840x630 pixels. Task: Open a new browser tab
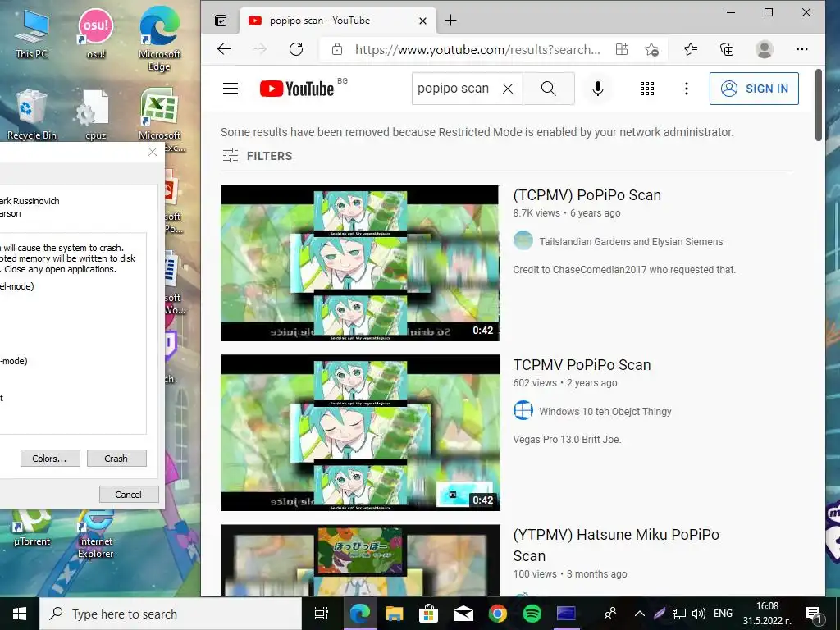[450, 21]
